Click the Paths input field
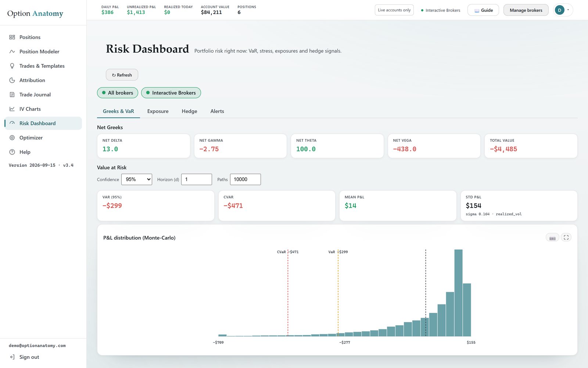This screenshot has width=588, height=368. pos(245,179)
